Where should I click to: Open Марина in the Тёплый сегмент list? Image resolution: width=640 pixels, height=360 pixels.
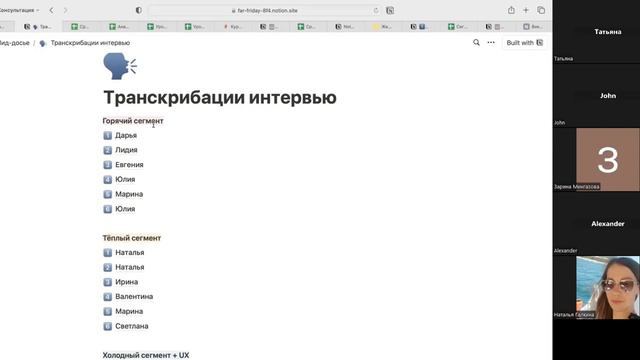[x=129, y=311]
